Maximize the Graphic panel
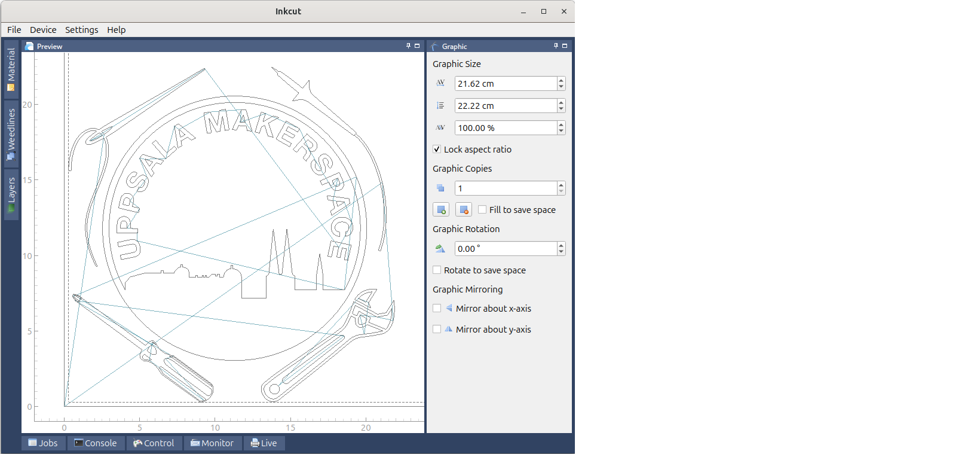Screen dimensions: 980x454 click(x=565, y=45)
